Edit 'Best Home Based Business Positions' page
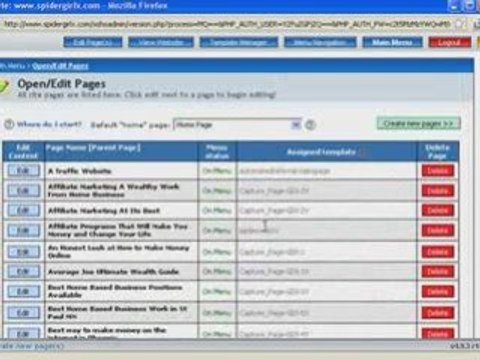This screenshot has width=480, height=360. click(x=23, y=292)
